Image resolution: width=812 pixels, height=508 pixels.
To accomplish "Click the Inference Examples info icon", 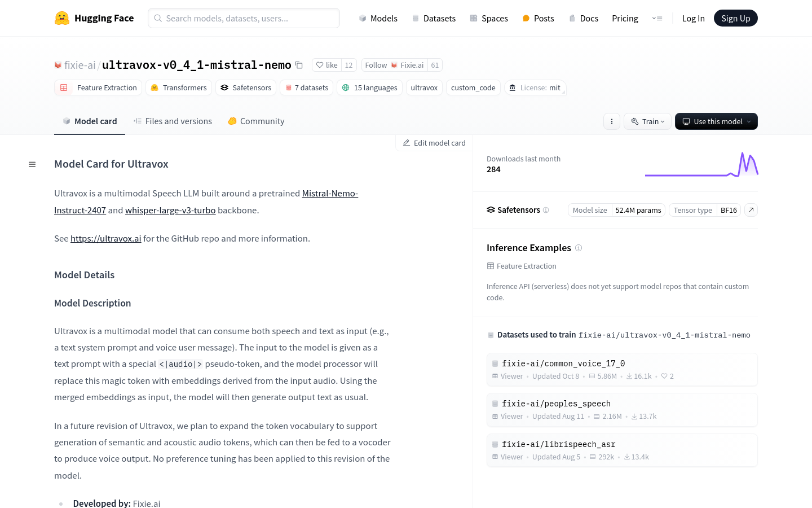I will (x=579, y=248).
